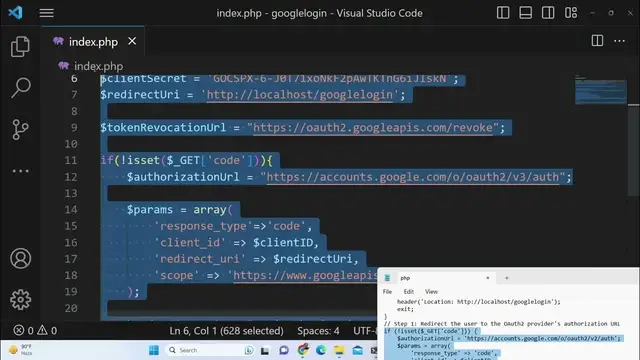Open the oauth2.googleapis.com/revoke link
The image size is (640, 360).
373,128
